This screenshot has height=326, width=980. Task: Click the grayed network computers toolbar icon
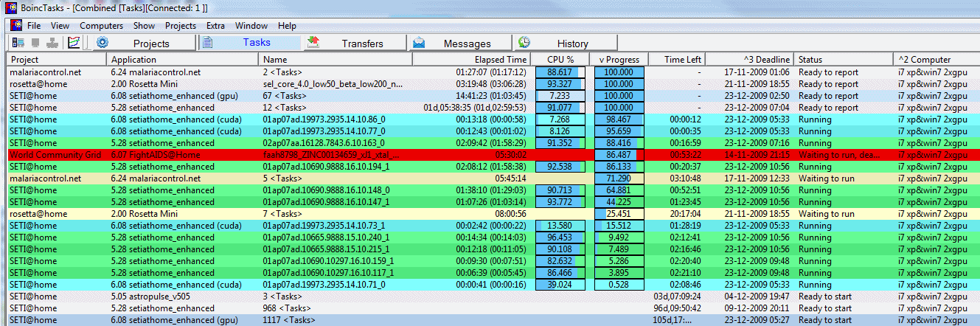(53, 43)
